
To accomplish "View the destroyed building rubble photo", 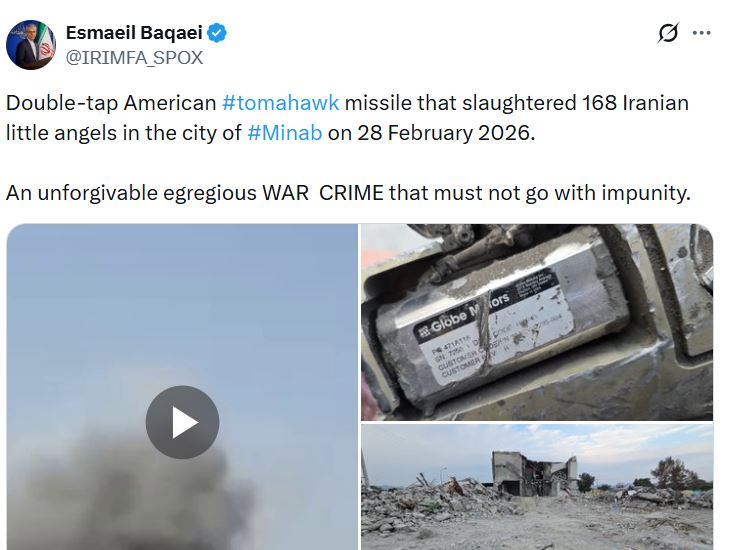I will pyautogui.click(x=537, y=487).
